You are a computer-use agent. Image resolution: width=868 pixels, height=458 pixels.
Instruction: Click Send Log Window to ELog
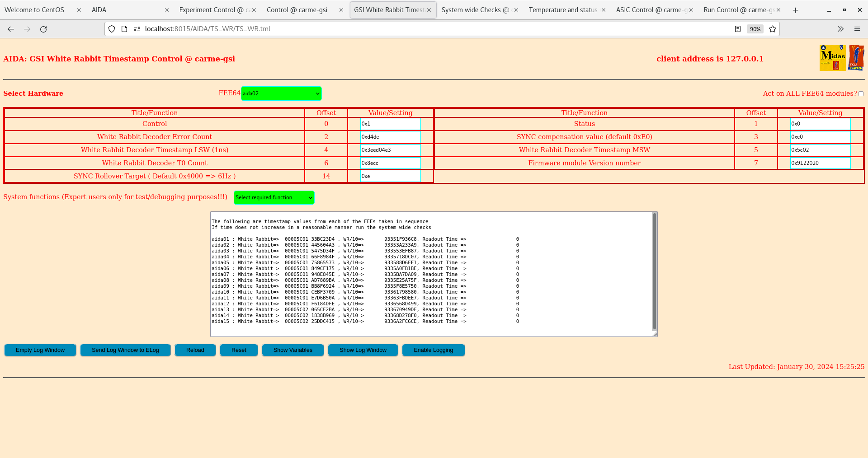(125, 350)
